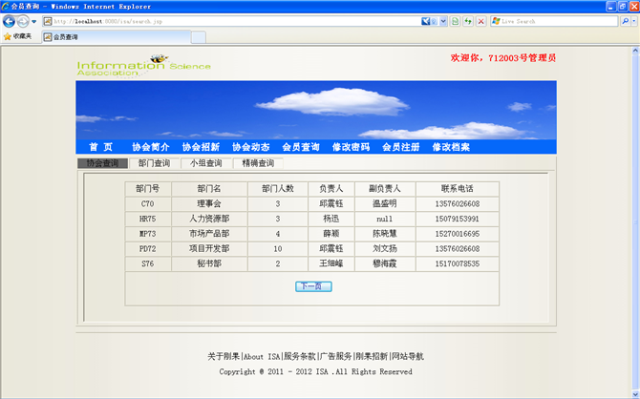
Task: Click the browser Forward arrow button
Action: (x=23, y=21)
